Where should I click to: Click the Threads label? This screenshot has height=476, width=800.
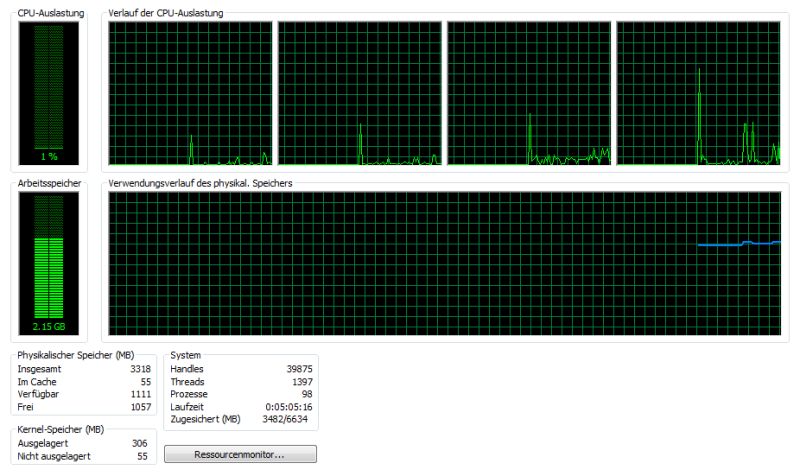(187, 382)
